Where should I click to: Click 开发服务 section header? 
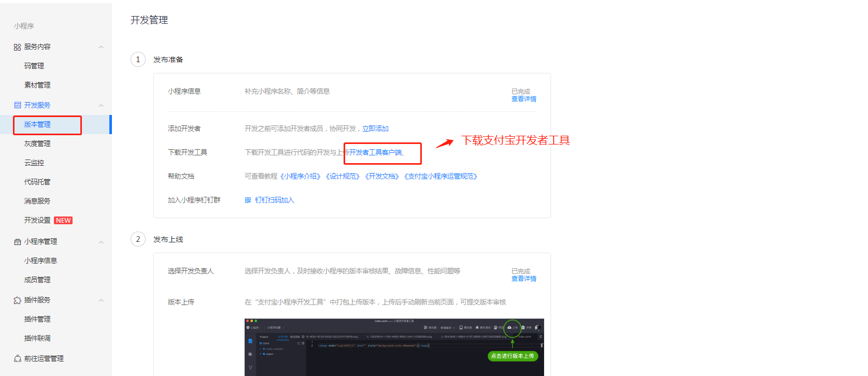click(x=37, y=105)
